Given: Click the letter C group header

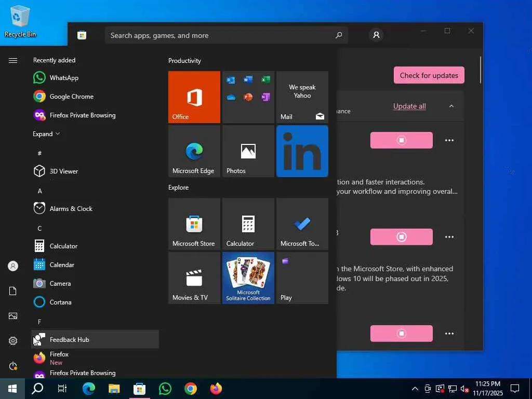Looking at the screenshot, I should (x=39, y=229).
